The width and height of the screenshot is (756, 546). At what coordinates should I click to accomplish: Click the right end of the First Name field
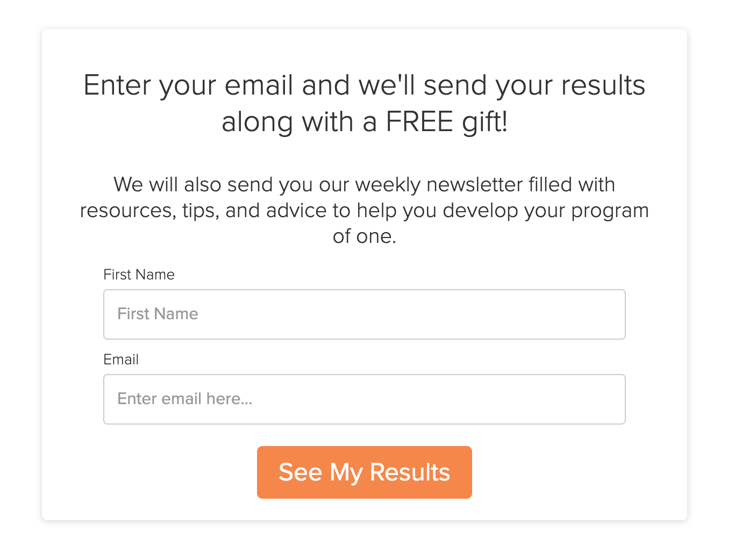pyautogui.click(x=608, y=314)
